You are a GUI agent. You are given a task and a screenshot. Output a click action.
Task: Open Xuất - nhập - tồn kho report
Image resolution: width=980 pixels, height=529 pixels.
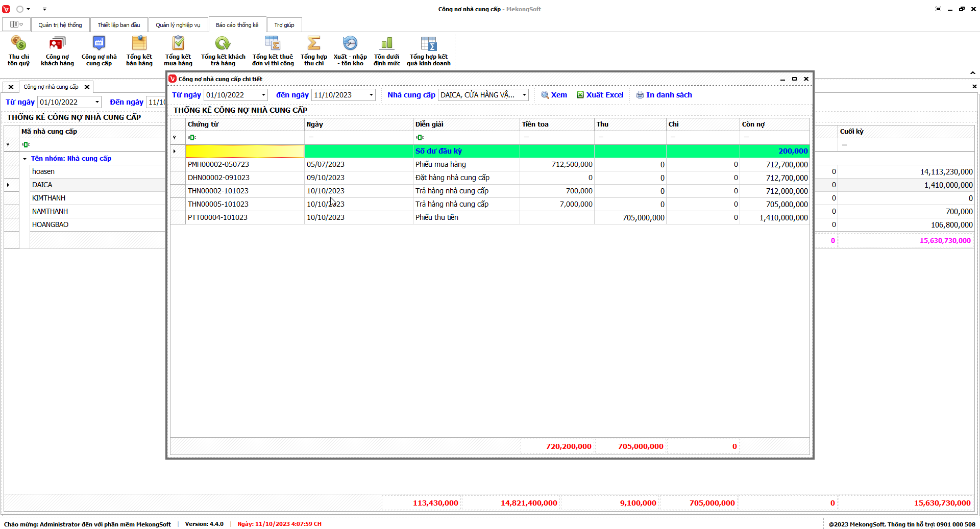click(x=350, y=51)
